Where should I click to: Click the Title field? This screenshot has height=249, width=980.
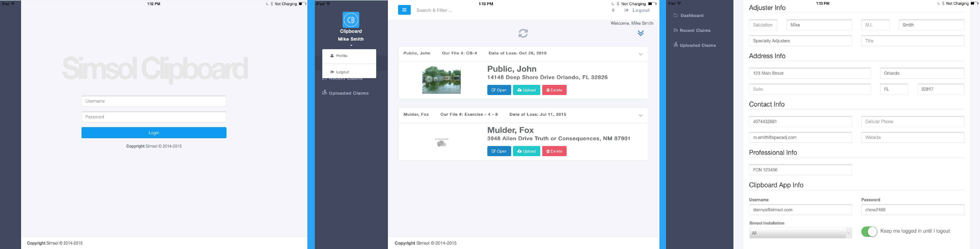pos(912,41)
